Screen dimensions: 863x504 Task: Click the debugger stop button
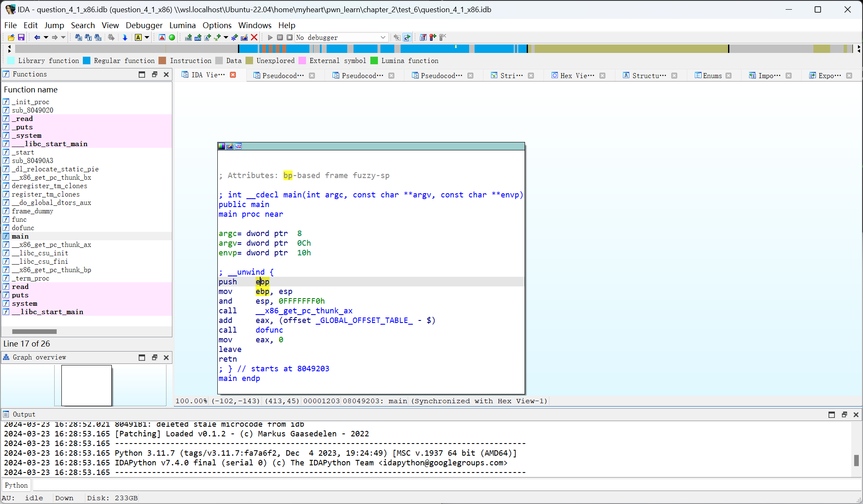pos(290,37)
